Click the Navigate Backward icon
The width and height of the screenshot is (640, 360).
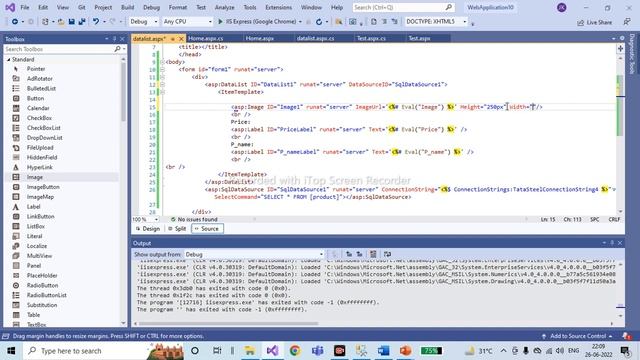click(x=15, y=22)
